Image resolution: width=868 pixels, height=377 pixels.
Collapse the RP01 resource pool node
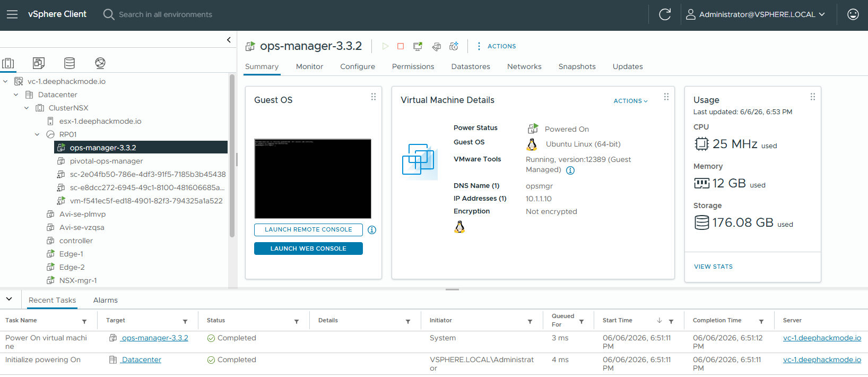(x=37, y=134)
